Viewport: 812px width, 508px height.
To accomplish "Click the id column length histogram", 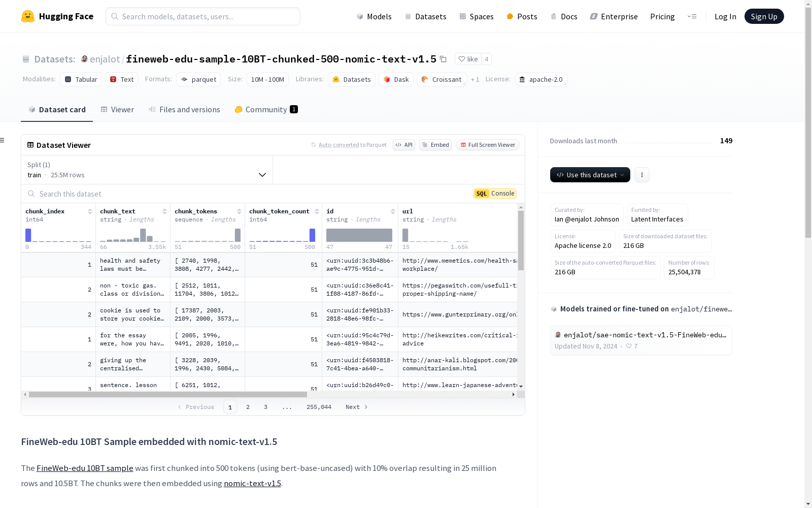I will point(359,235).
